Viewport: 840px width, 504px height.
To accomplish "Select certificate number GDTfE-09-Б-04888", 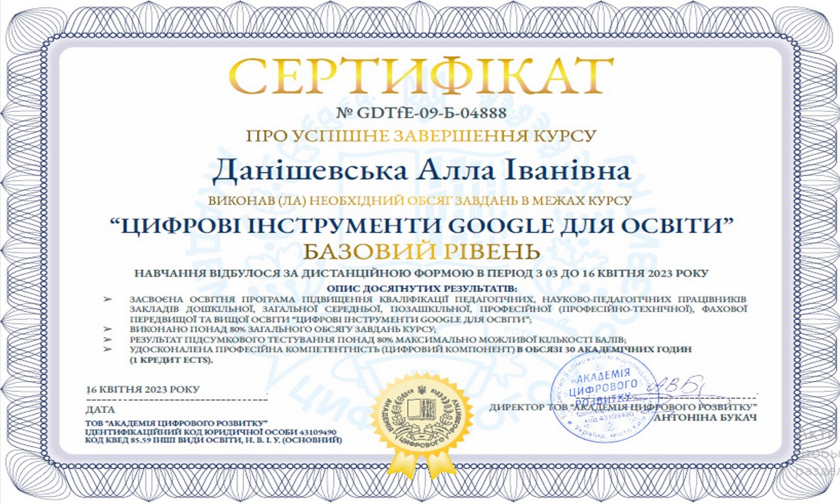I will pyautogui.click(x=421, y=113).
